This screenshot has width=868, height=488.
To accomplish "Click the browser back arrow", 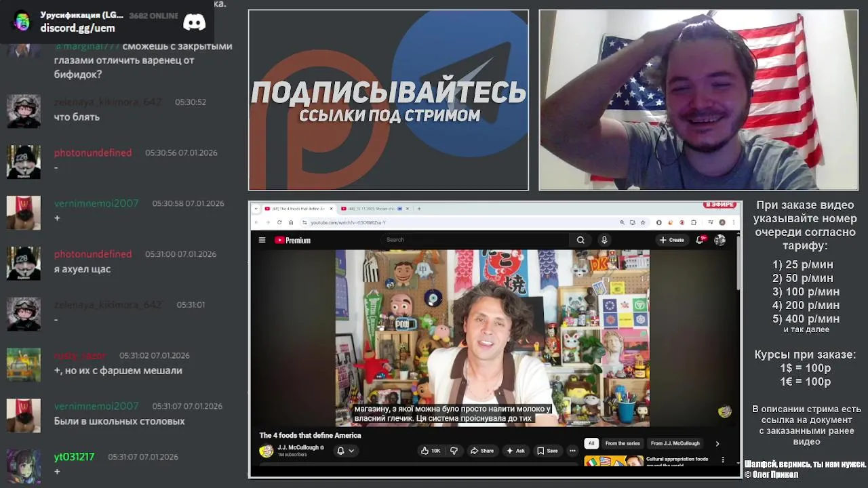I will point(256,222).
